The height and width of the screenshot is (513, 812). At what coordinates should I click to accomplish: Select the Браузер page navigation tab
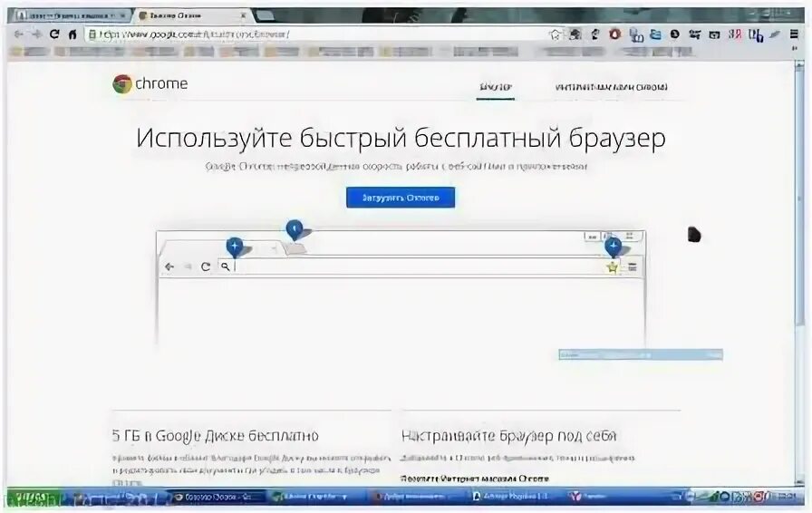coord(496,87)
